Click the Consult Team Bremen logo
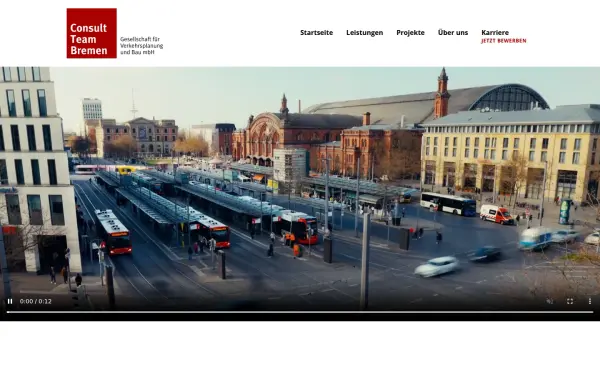This screenshot has height=375, width=600. (x=91, y=33)
